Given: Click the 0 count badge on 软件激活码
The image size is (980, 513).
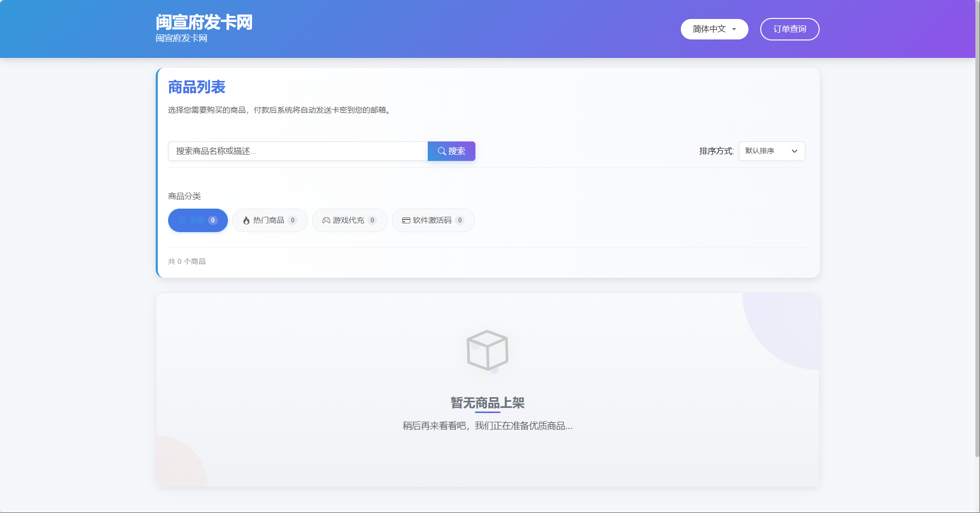Looking at the screenshot, I should pos(460,220).
